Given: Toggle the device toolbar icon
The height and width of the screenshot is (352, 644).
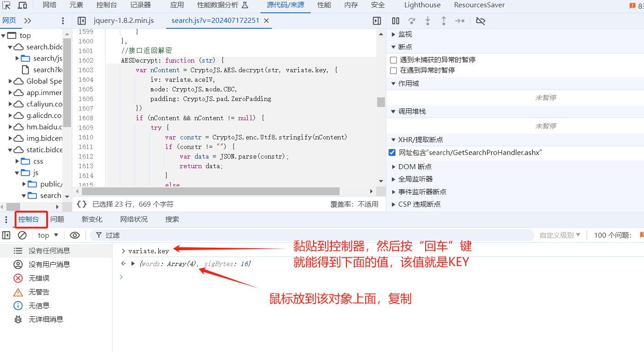Looking at the screenshot, I should pos(22,5).
